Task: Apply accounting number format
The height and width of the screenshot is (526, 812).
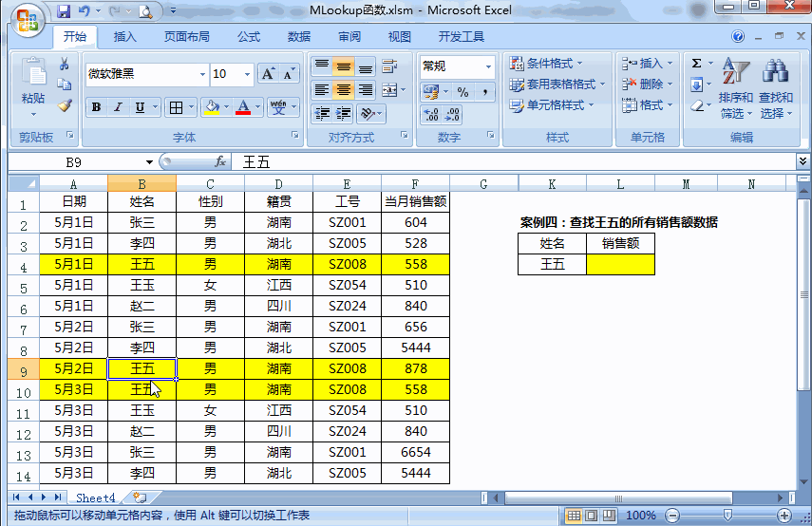Action: click(x=431, y=92)
